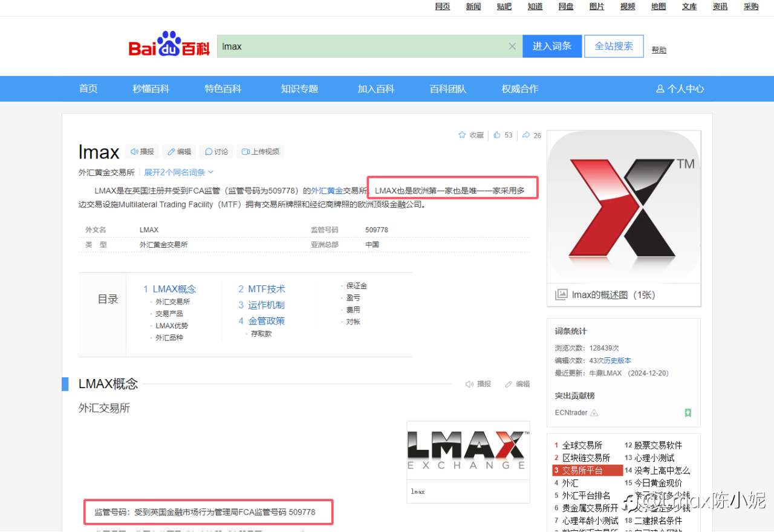The height and width of the screenshot is (532, 774).
Task: Jump to 1 LMAX概念 in the contents
Action: (x=170, y=289)
